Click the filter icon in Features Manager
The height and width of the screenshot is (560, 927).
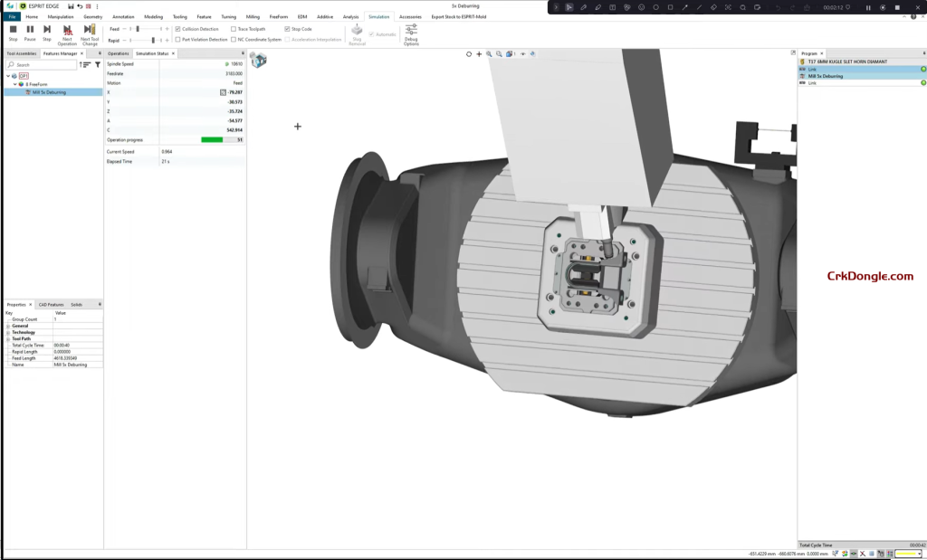pyautogui.click(x=97, y=64)
